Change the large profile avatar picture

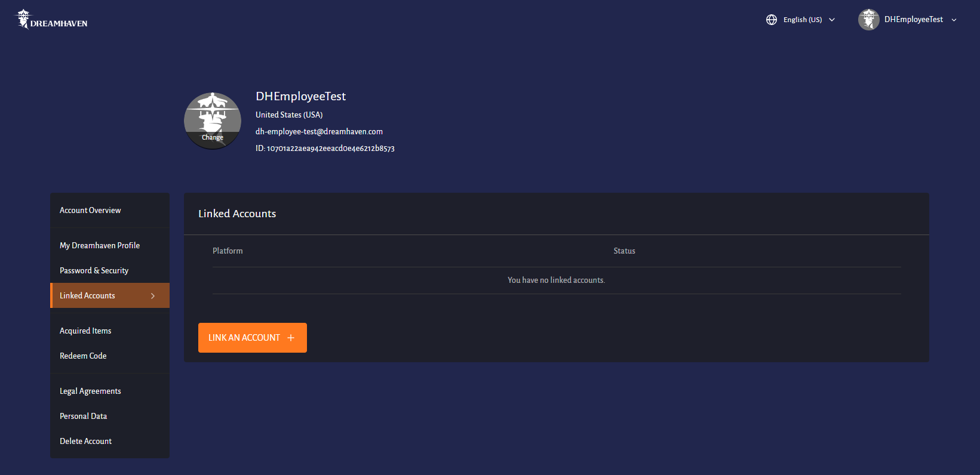click(213, 121)
